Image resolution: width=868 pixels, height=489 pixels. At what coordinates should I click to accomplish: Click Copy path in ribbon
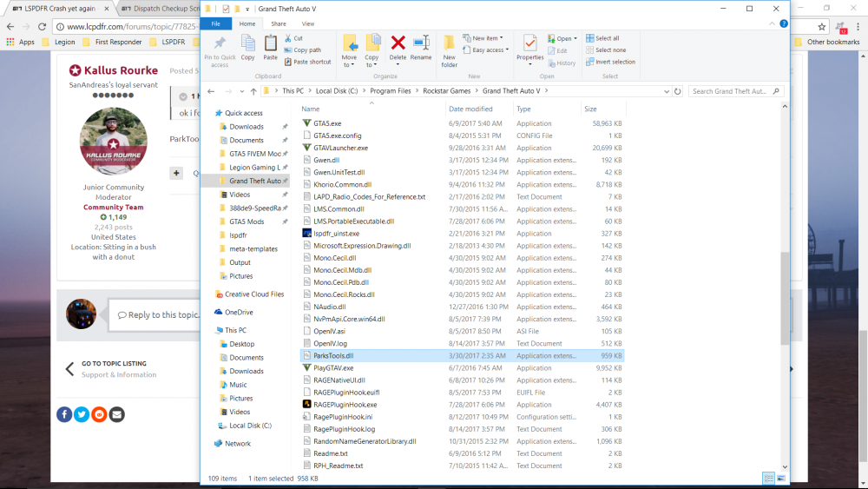click(303, 50)
